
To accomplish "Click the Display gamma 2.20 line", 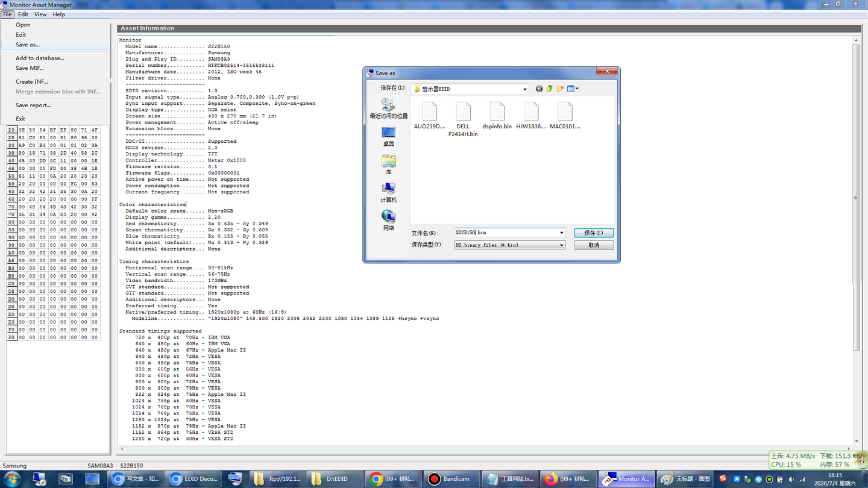I will tap(172, 217).
